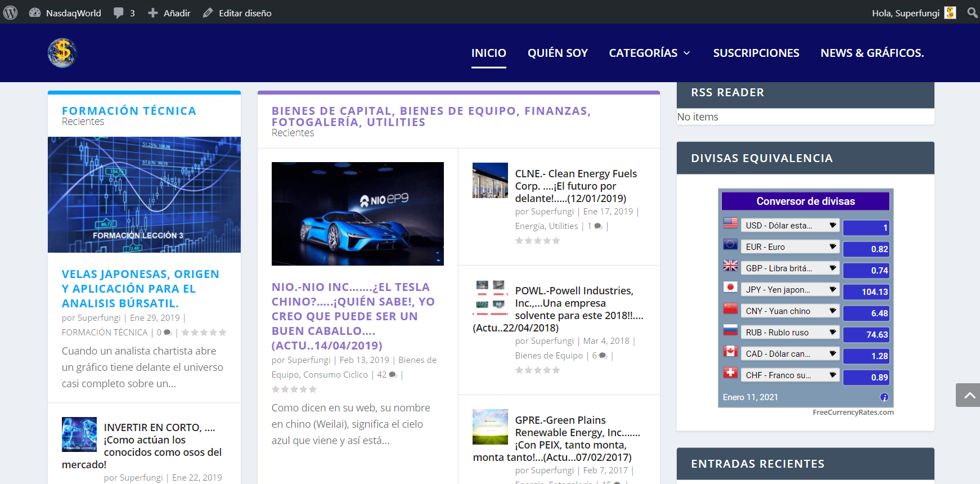The height and width of the screenshot is (484, 980).
Task: Open the NIO EP9 car image
Action: [x=358, y=214]
